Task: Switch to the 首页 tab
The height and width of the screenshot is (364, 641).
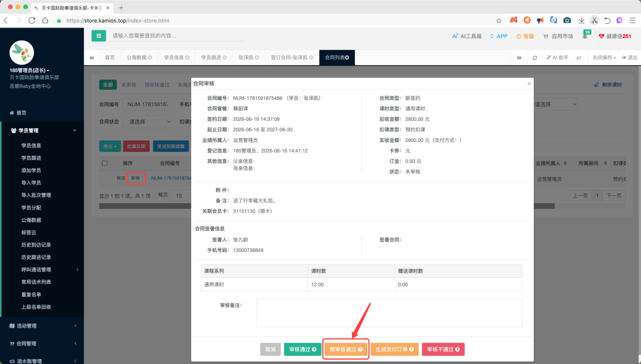Action: (x=110, y=58)
